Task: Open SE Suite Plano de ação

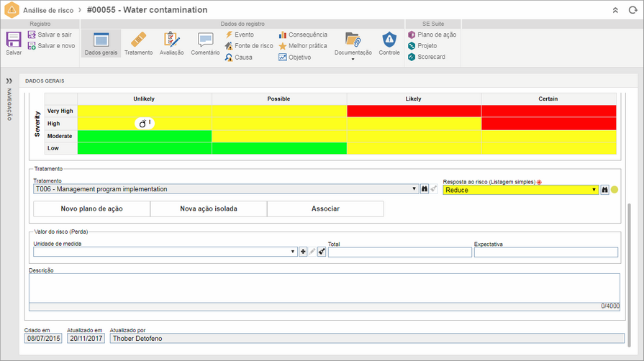Action: pos(432,35)
